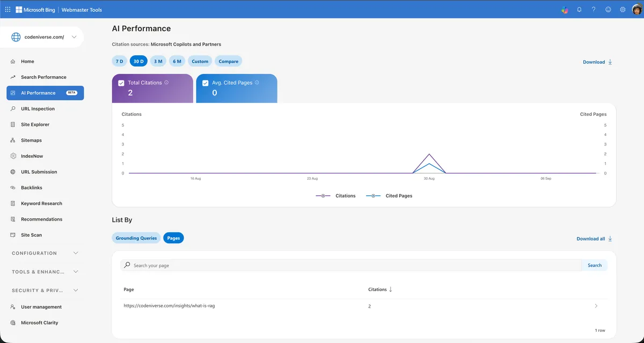Click the User management person icon
Image resolution: width=644 pixels, height=343 pixels.
click(13, 307)
